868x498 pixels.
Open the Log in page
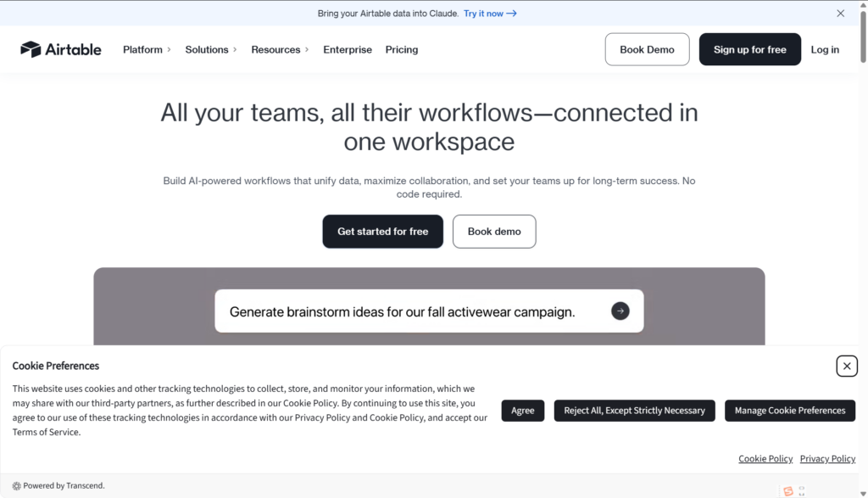[825, 49]
